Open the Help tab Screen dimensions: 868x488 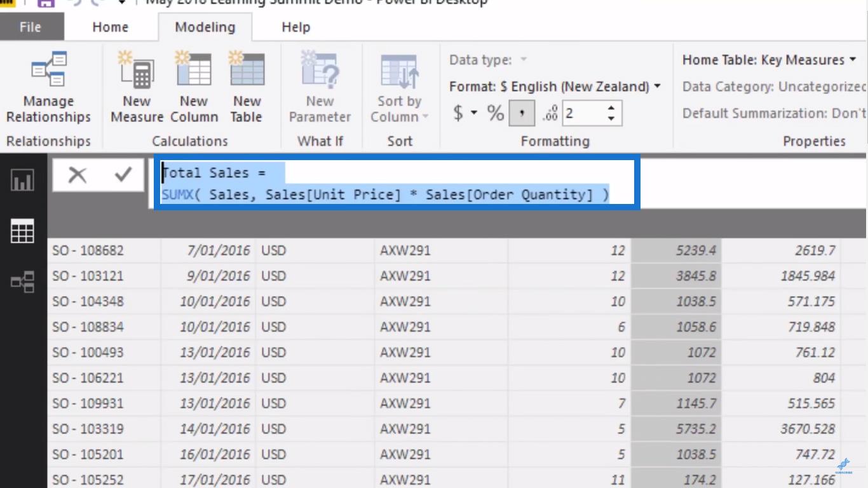(x=295, y=27)
